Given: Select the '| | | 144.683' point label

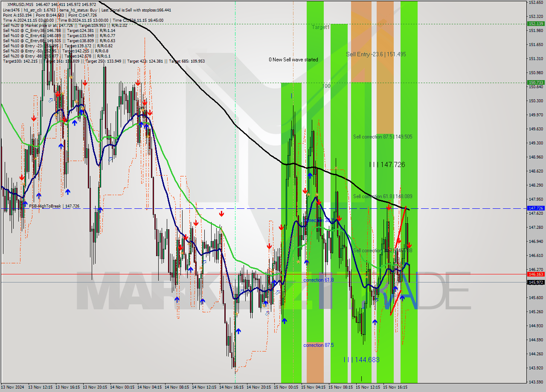Looking at the screenshot, I should tap(361, 360).
